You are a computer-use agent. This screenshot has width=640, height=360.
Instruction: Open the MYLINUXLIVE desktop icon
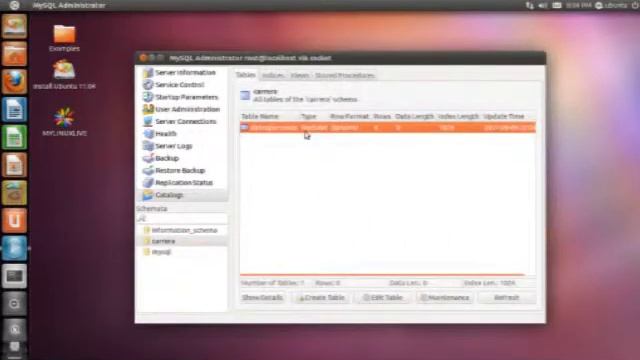(x=64, y=122)
